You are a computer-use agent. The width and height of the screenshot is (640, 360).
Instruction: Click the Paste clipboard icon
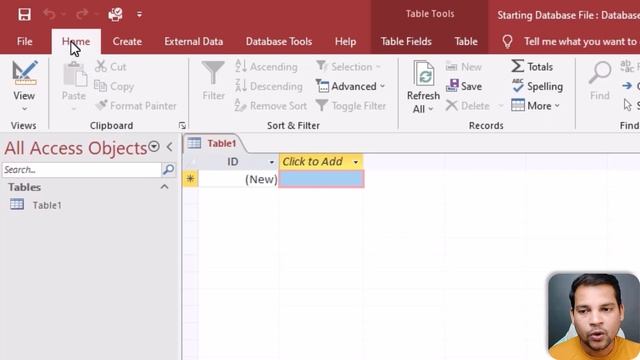click(x=75, y=74)
